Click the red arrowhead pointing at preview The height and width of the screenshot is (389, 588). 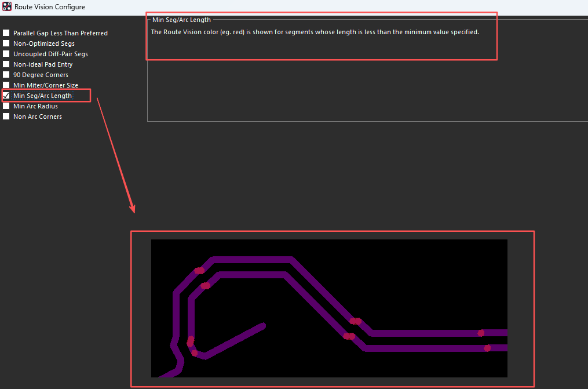pos(133,208)
